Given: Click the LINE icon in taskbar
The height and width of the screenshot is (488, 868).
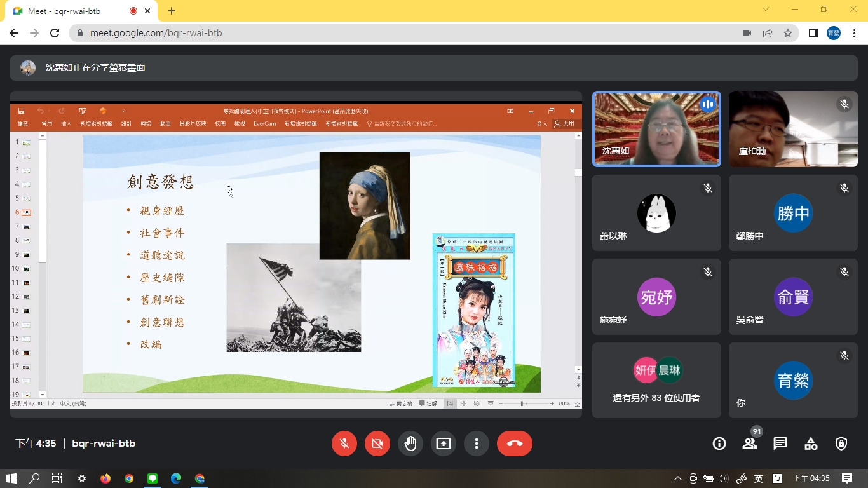Looking at the screenshot, I should [153, 478].
